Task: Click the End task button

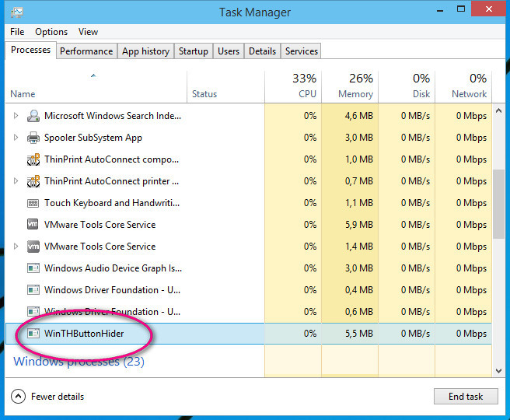Action: click(466, 396)
